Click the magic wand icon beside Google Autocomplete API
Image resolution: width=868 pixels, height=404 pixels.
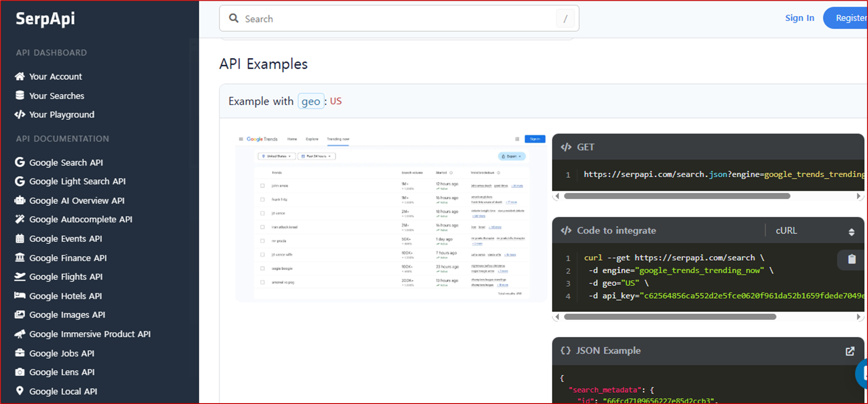point(19,219)
